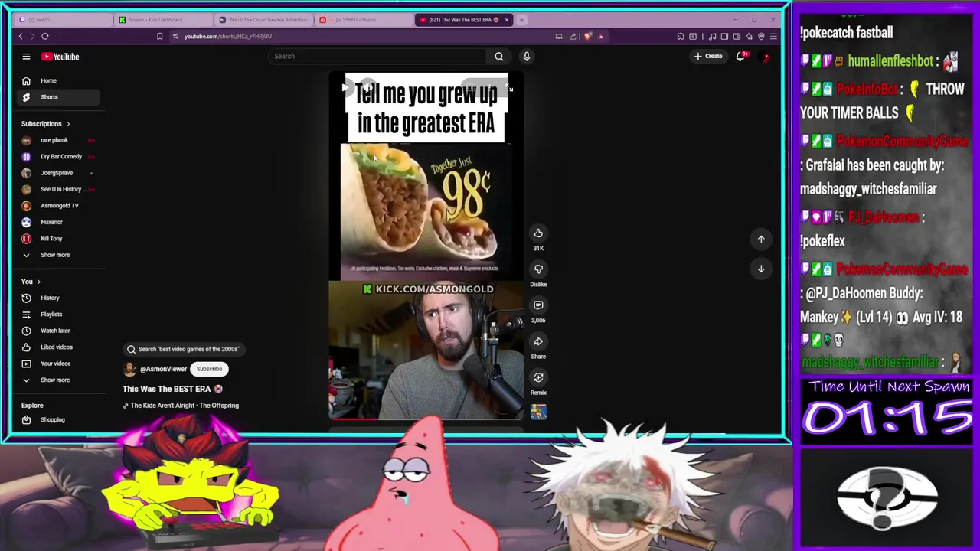Open the @AsmonViewer channel name

163,369
